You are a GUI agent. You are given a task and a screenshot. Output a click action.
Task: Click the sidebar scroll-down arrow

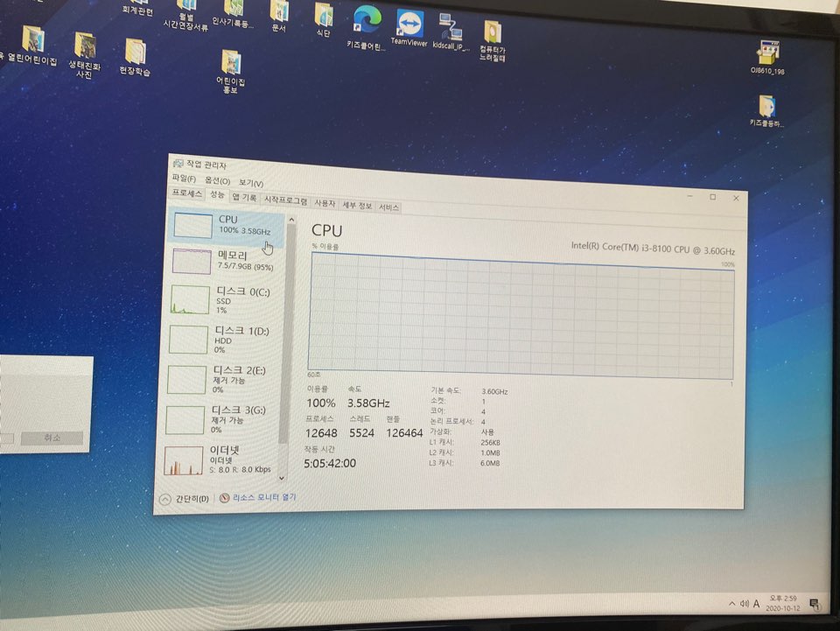click(282, 479)
